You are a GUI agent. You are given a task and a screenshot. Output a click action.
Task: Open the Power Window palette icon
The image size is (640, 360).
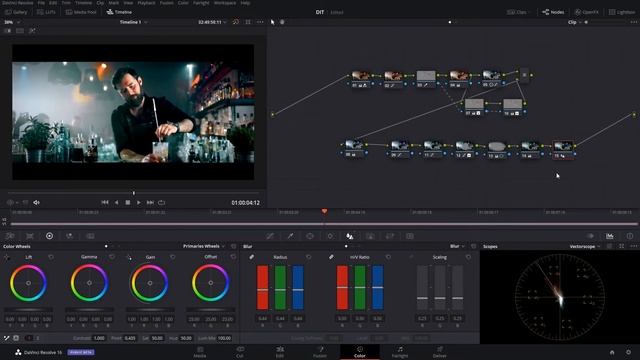[x=310, y=236]
